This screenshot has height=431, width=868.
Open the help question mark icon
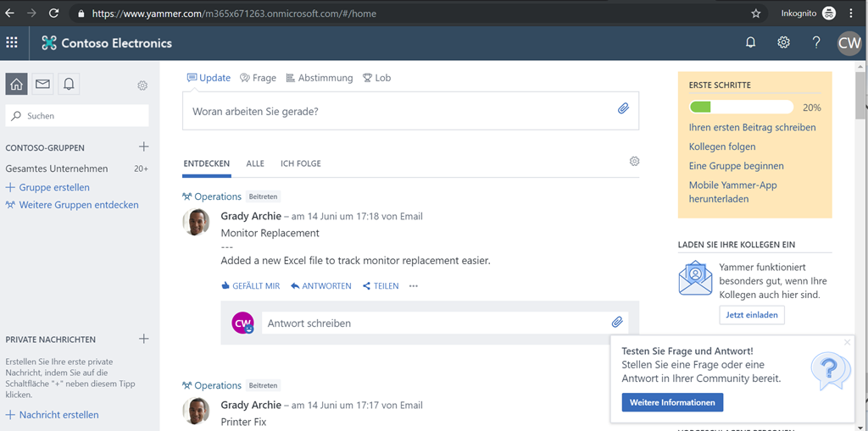(816, 42)
